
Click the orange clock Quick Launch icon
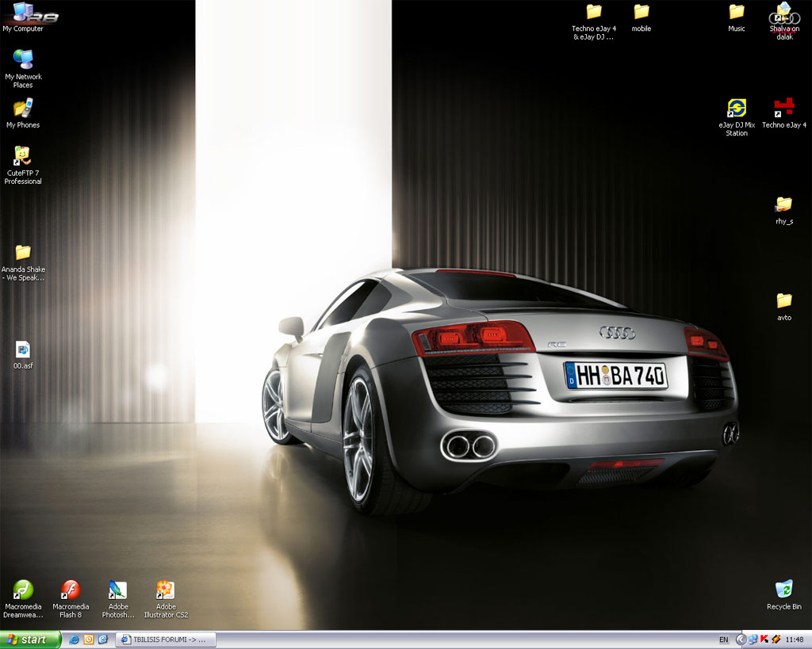click(x=89, y=639)
